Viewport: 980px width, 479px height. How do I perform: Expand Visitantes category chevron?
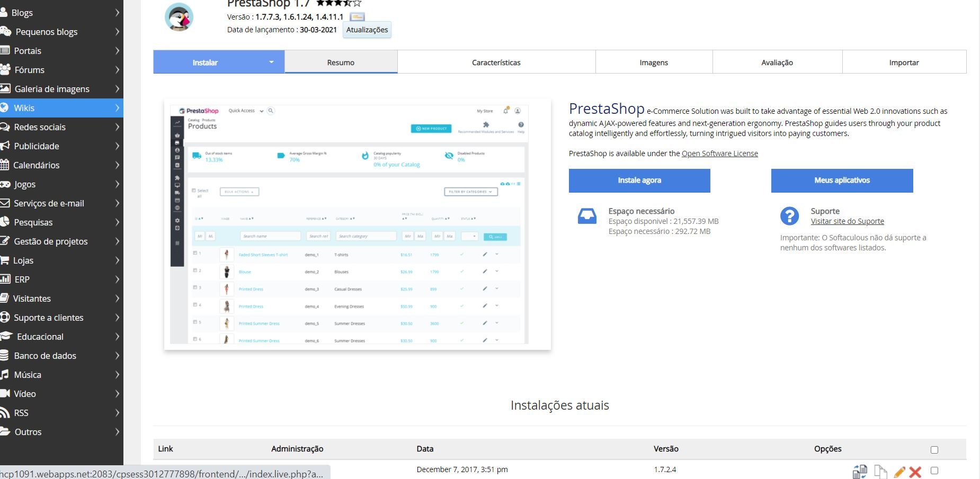(x=117, y=298)
